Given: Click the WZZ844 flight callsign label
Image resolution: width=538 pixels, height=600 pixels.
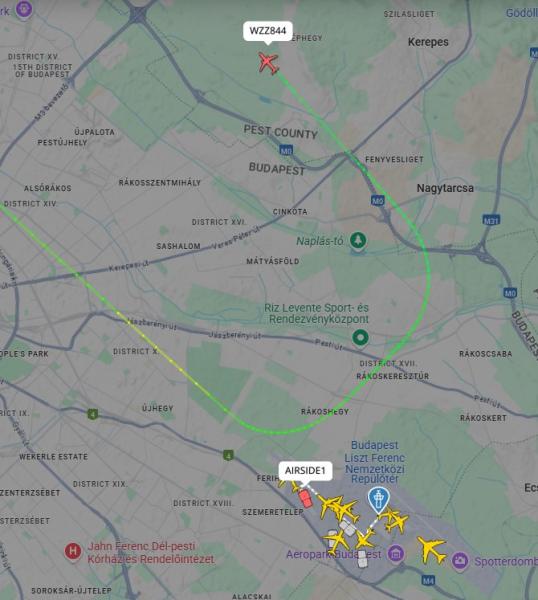Looking at the screenshot, I should tap(268, 31).
